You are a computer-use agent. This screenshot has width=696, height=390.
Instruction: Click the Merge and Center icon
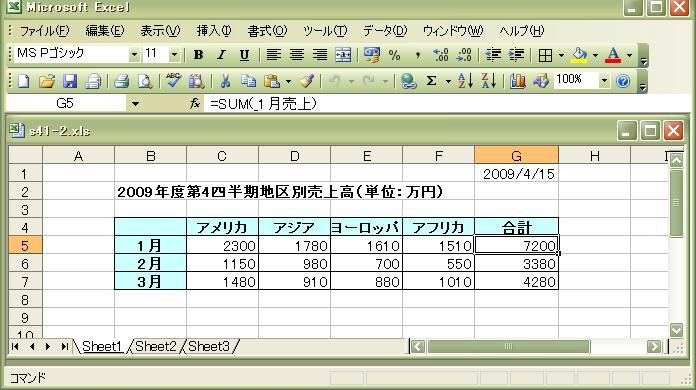(343, 55)
